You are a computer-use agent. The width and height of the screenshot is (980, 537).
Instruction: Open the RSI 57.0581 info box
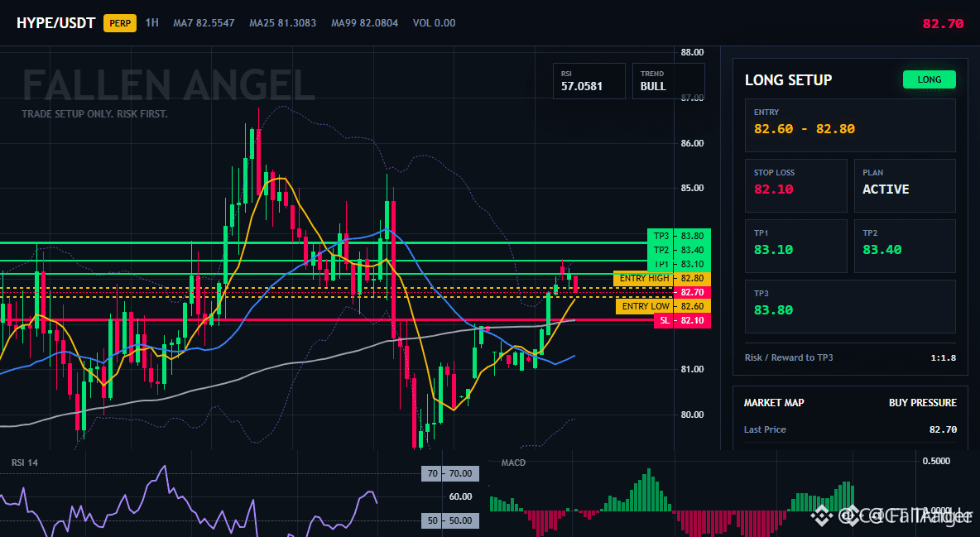click(588, 80)
